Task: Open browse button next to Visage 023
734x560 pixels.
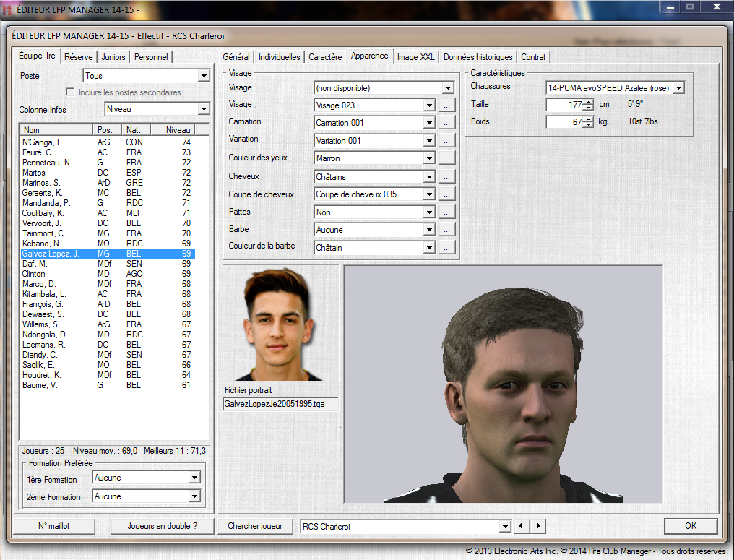Action: 447,105
